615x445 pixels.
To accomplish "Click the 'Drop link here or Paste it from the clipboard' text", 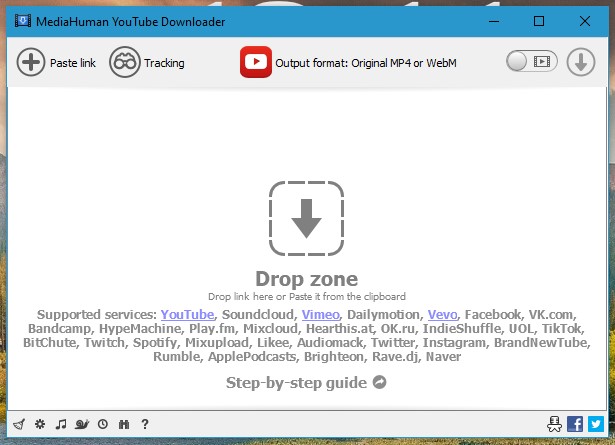I will pyautogui.click(x=307, y=296).
